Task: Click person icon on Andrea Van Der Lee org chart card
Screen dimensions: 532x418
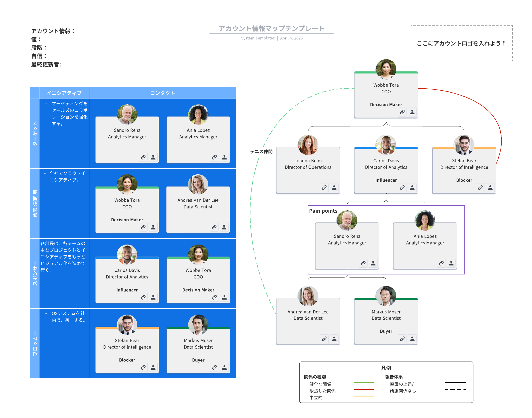Action: 334,339
